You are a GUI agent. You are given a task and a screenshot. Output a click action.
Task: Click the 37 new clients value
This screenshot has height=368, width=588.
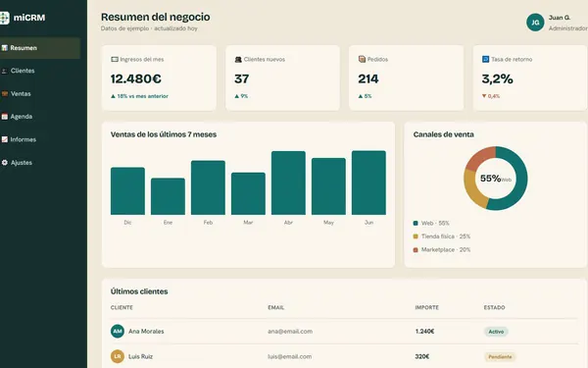241,79
